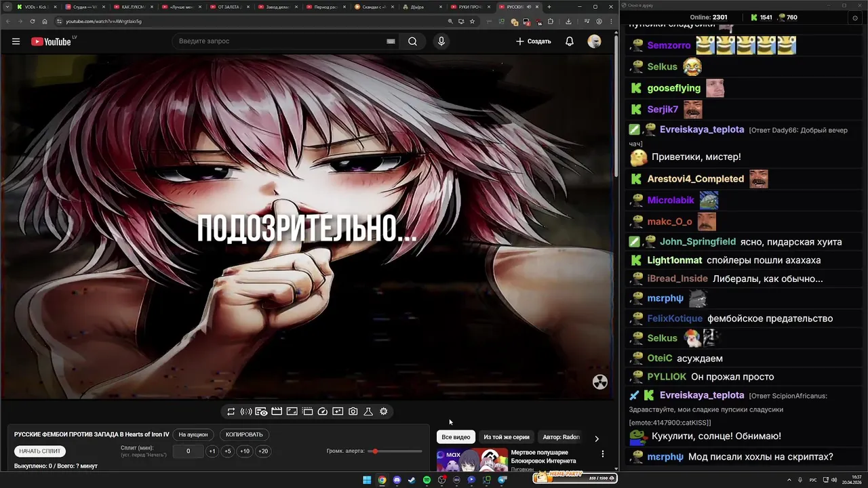Go back with the browser back arrow

click(x=7, y=21)
